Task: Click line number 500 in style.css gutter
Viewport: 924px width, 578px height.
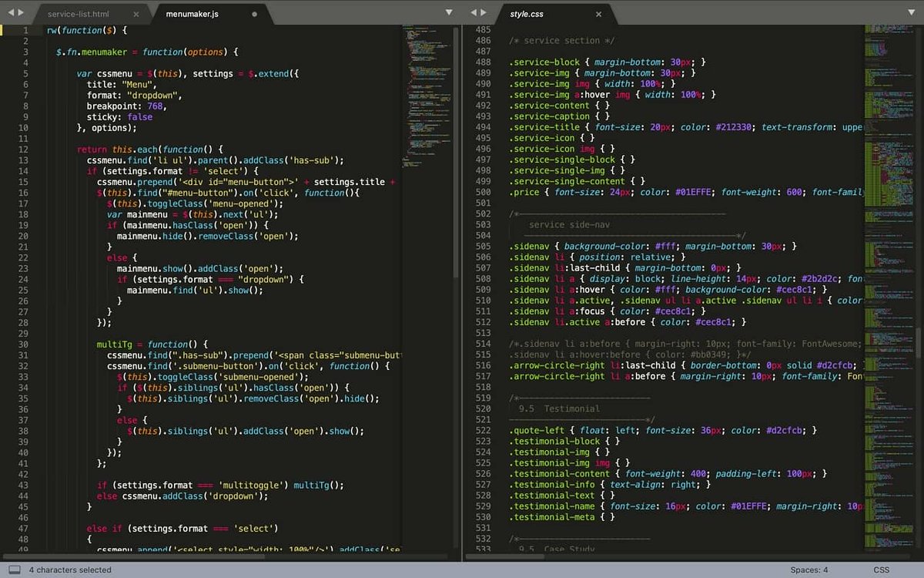Action: click(x=483, y=192)
